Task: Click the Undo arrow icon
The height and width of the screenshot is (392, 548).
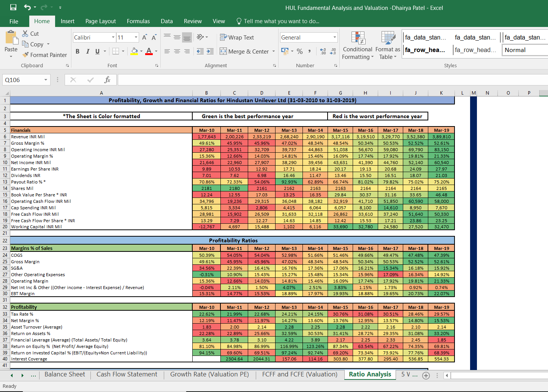Action: (x=27, y=7)
